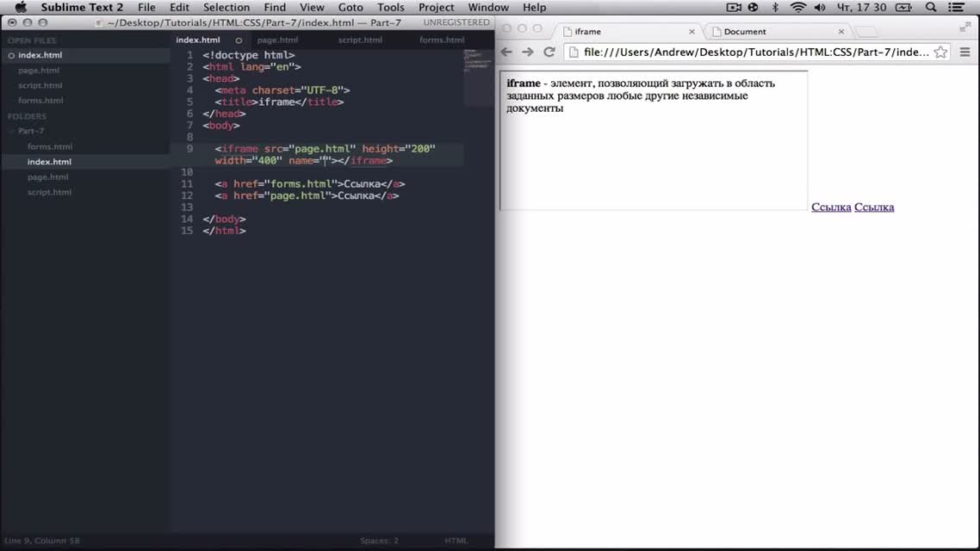Open page.html in Part-7 folder
Viewport: 980px width, 551px height.
pyautogui.click(x=48, y=176)
